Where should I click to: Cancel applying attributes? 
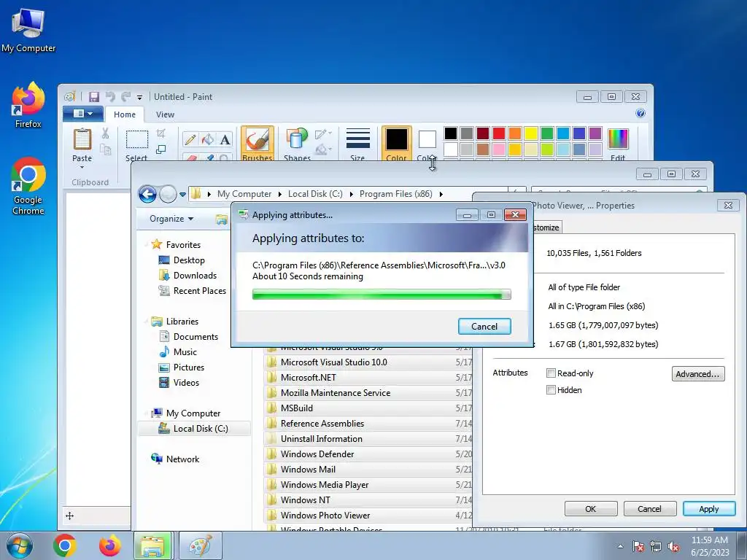pyautogui.click(x=484, y=326)
